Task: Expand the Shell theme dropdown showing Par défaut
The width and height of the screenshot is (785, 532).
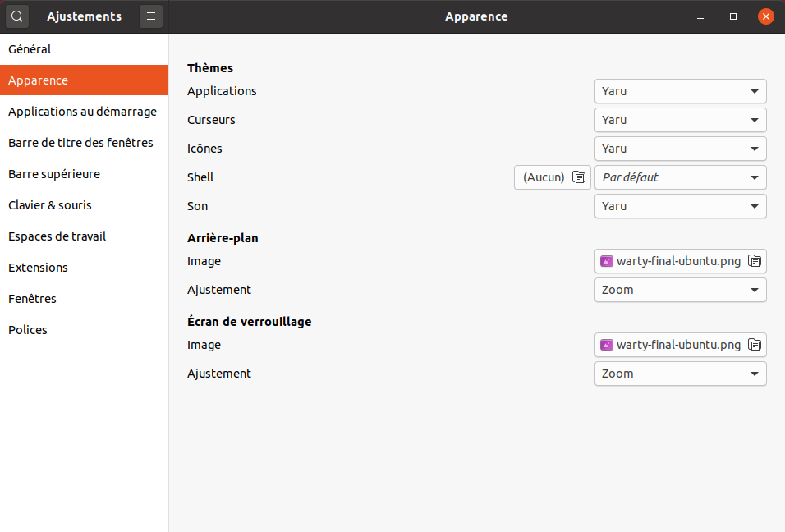Action: click(680, 177)
